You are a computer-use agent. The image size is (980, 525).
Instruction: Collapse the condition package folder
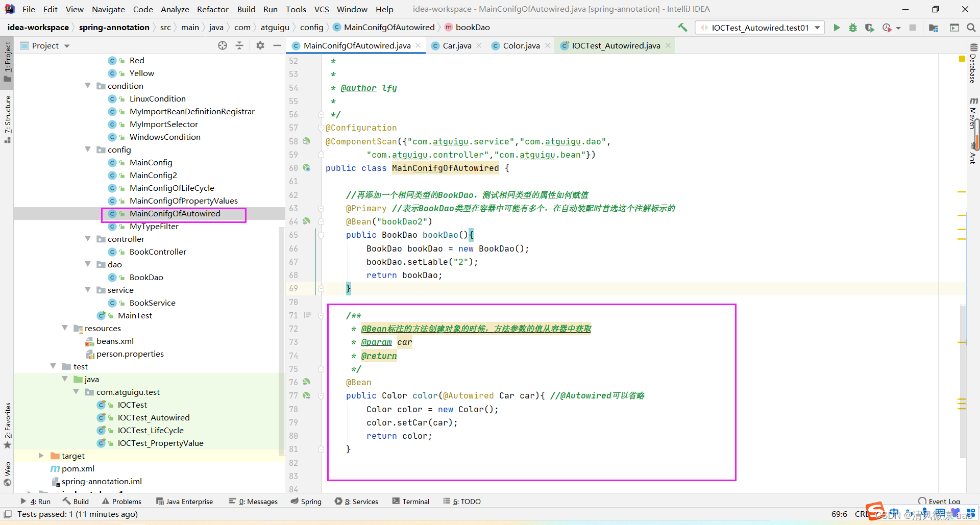coord(88,86)
